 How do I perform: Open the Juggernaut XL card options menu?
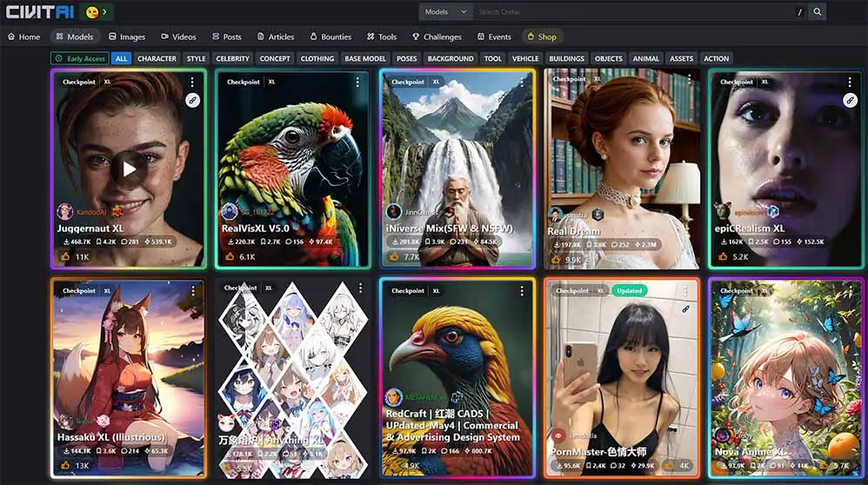192,83
